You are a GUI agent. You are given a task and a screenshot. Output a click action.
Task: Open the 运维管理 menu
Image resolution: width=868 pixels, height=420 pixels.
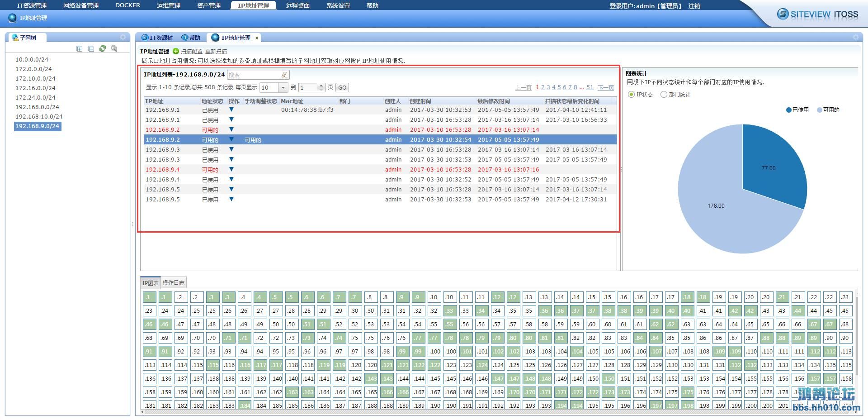click(169, 5)
